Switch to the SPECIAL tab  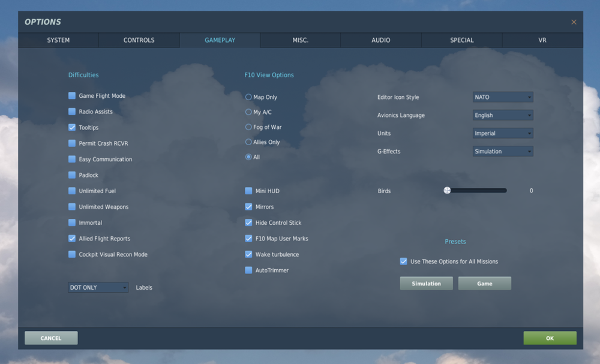point(462,40)
